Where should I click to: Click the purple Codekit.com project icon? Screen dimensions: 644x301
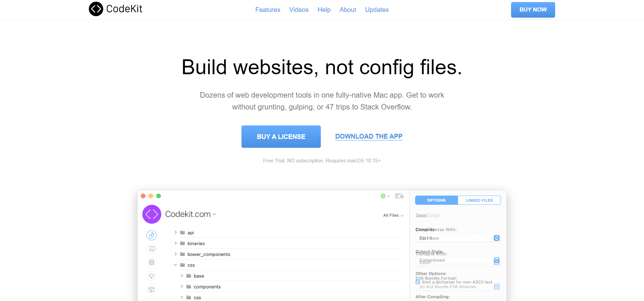(x=152, y=214)
